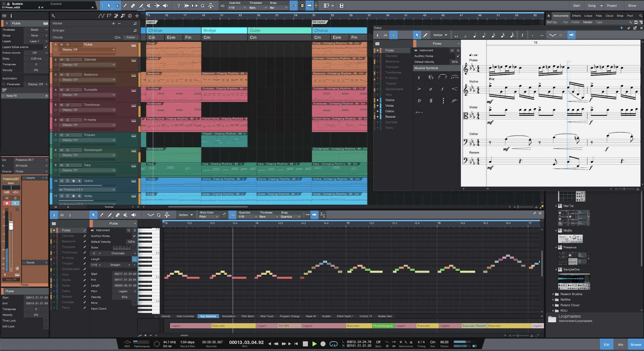The width and height of the screenshot is (644, 351).
Task: Click the score editor notation view icon
Action: (393, 35)
